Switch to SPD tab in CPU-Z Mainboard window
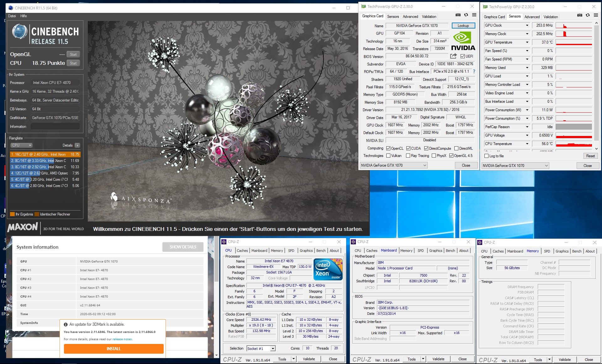Image resolution: width=602 pixels, height=364 pixels. [421, 251]
